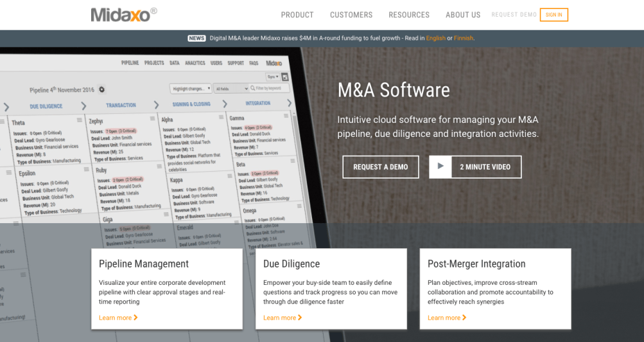Click the Filter by keyword field
Viewport: 644px width, 342px height.
(x=269, y=88)
